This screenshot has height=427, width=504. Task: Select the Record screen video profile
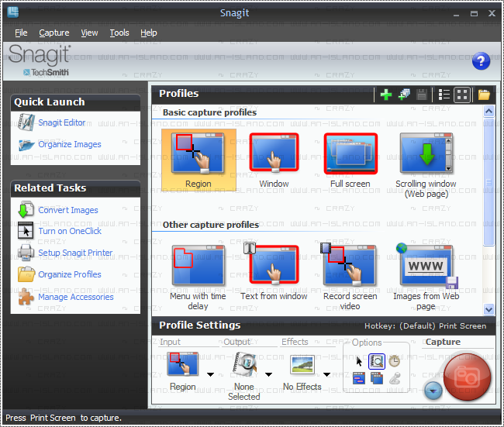click(350, 277)
